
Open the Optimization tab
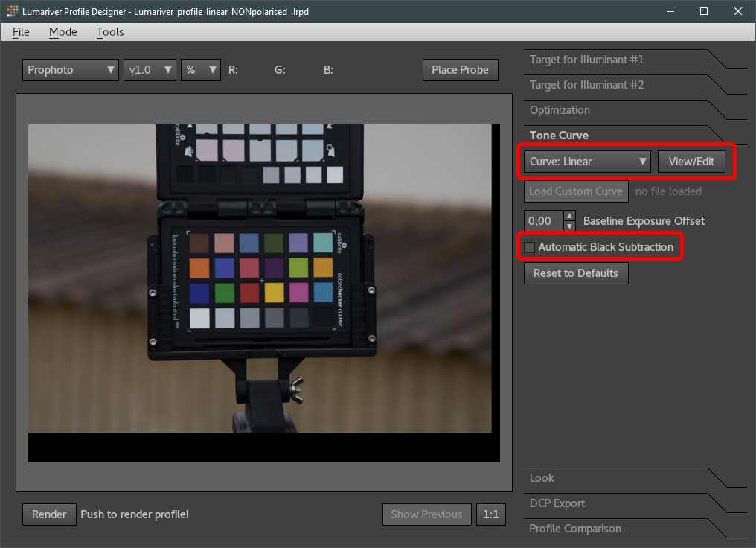click(560, 110)
